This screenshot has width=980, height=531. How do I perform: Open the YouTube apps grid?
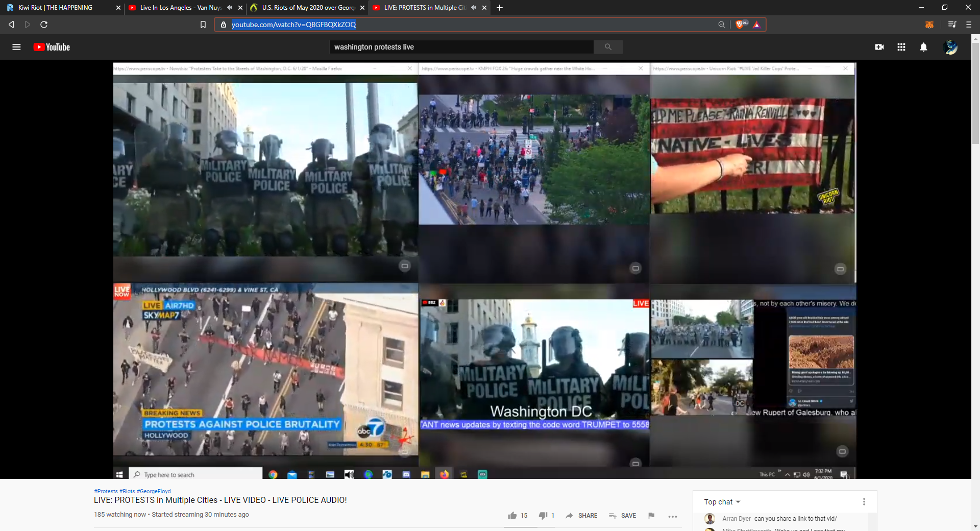point(901,47)
